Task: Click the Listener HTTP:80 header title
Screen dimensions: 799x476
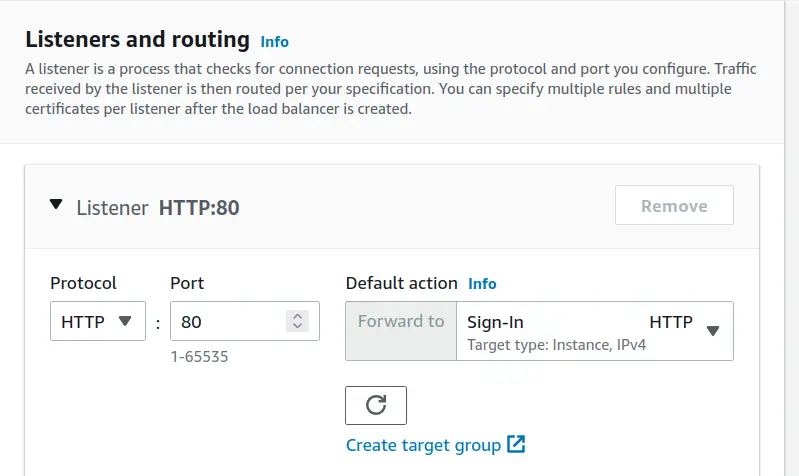Action: (x=158, y=208)
